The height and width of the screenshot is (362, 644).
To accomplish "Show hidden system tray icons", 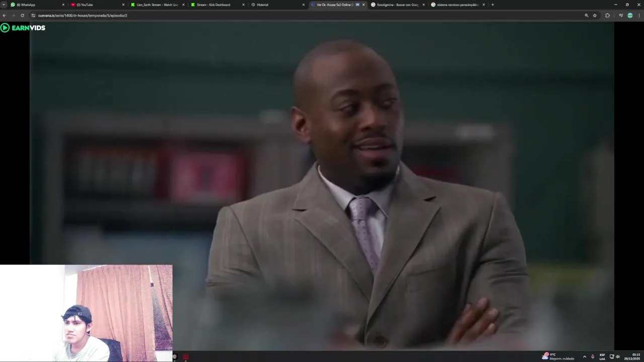I will [x=584, y=356].
